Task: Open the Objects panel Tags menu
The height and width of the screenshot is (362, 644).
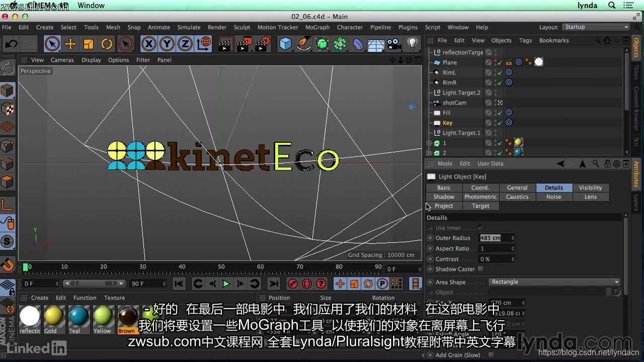Action: (525, 40)
